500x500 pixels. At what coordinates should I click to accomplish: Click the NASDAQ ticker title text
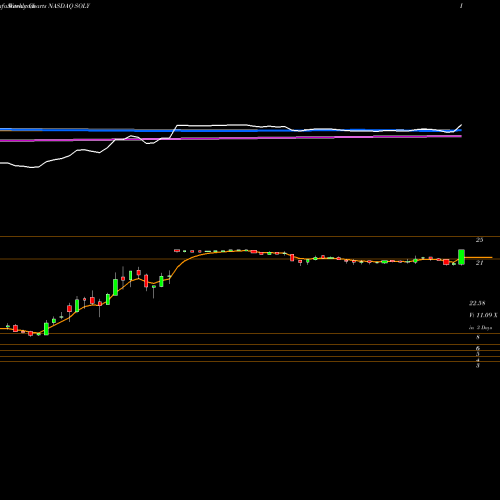click(69, 6)
